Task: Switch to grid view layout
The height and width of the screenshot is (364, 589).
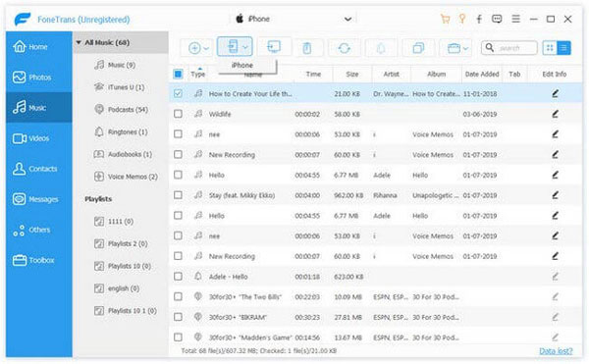Action: (x=550, y=48)
